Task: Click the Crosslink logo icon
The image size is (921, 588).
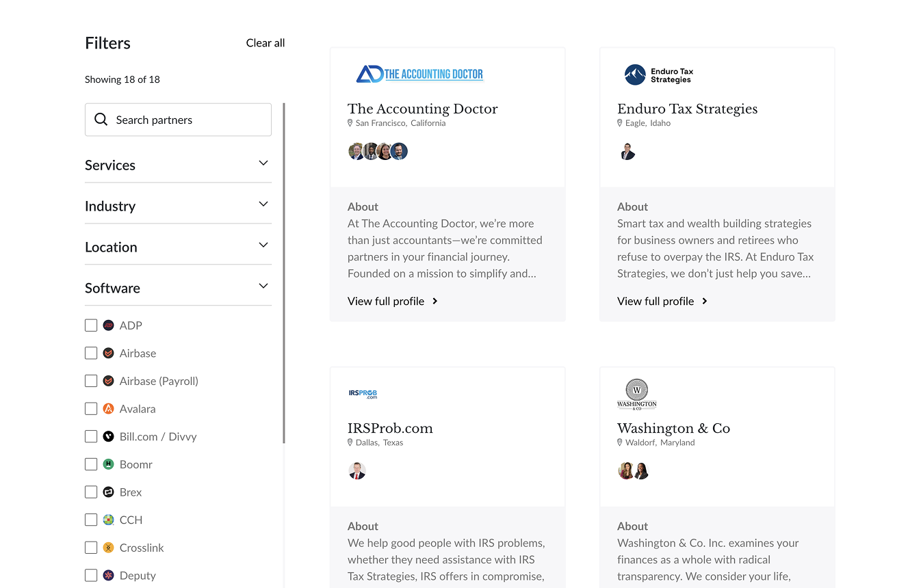Action: (108, 548)
